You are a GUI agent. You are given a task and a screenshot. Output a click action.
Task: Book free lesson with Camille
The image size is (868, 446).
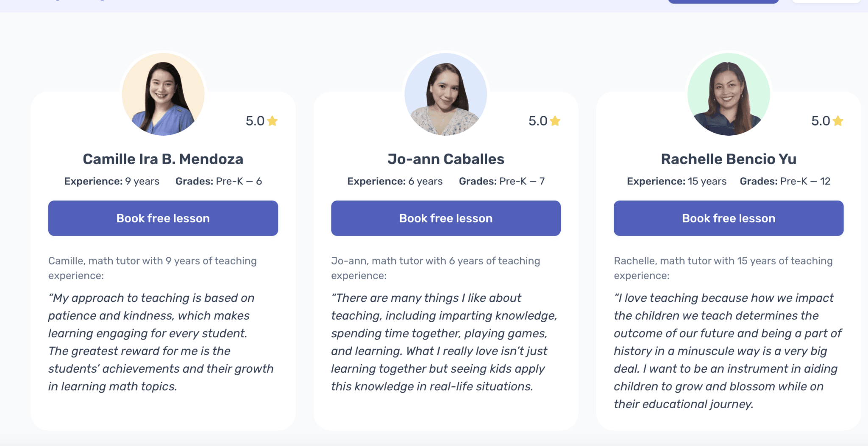(163, 218)
